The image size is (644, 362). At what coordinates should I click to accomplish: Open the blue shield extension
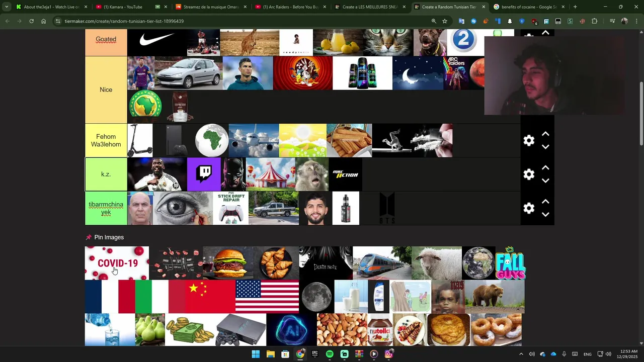522,21
